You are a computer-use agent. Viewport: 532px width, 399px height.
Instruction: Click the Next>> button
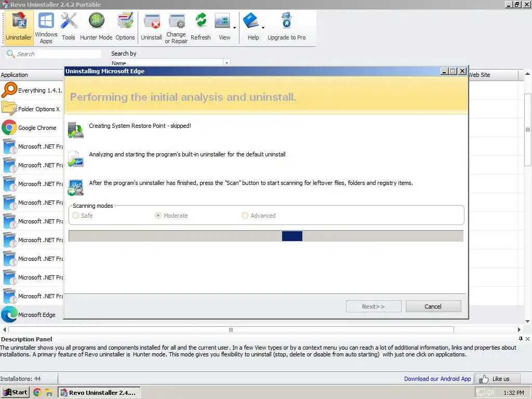click(374, 307)
